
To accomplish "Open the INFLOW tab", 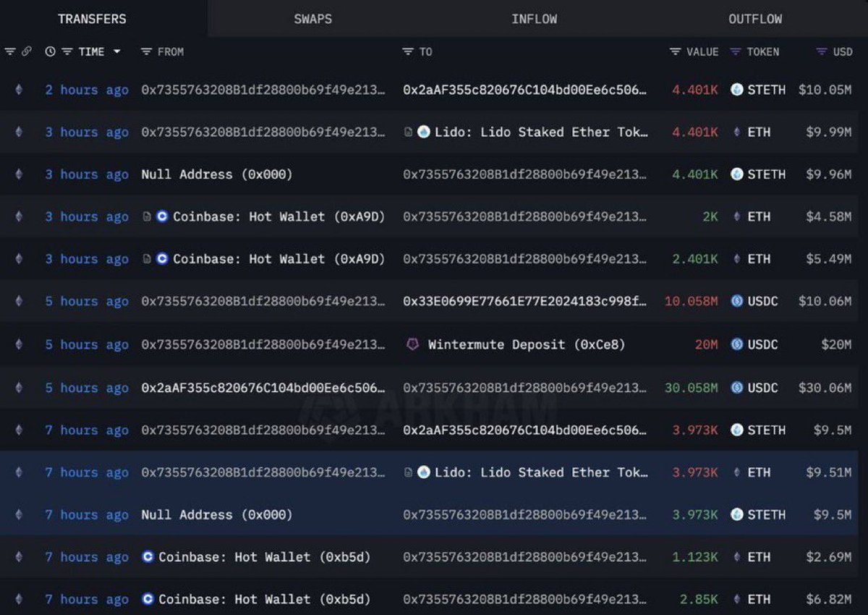I will 534,19.
